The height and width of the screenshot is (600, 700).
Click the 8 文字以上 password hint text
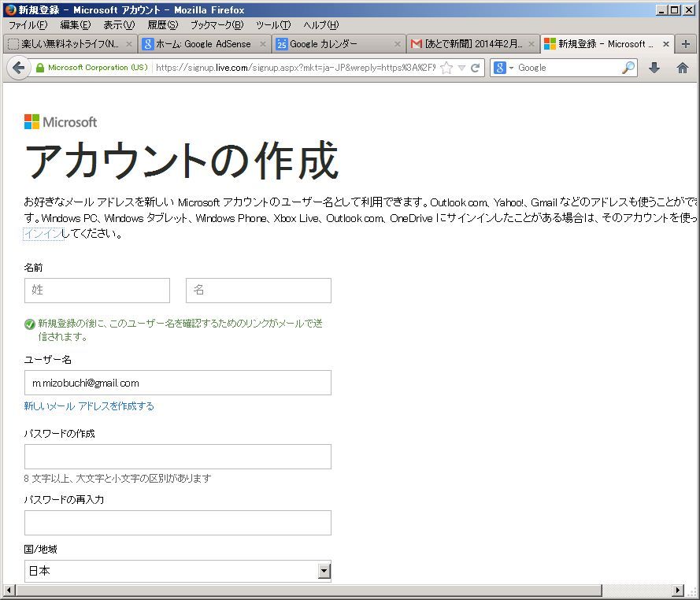117,479
